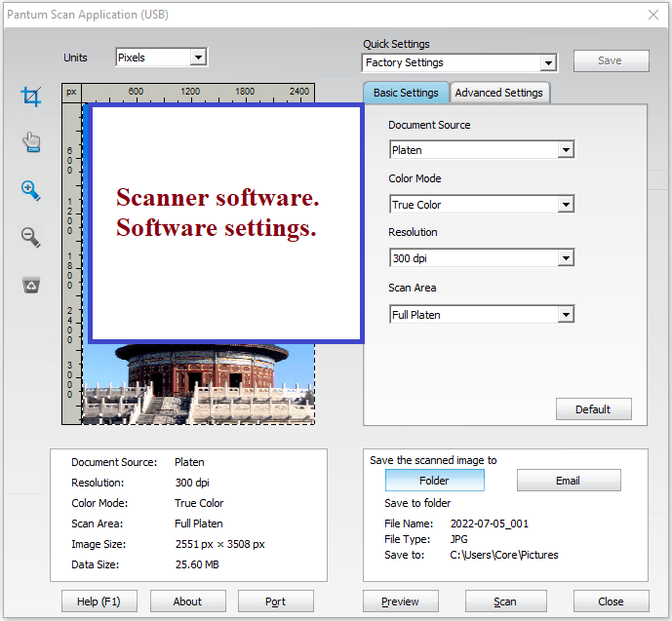
Task: Start scanning with the Scan button
Action: click(x=505, y=602)
